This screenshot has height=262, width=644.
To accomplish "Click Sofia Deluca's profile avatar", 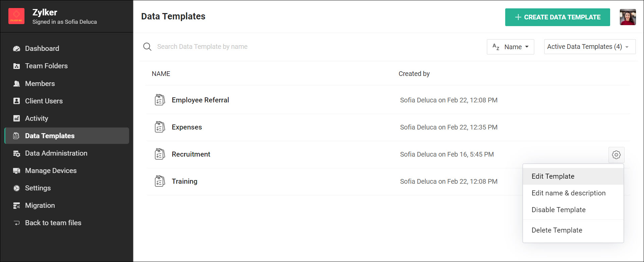I will point(628,17).
